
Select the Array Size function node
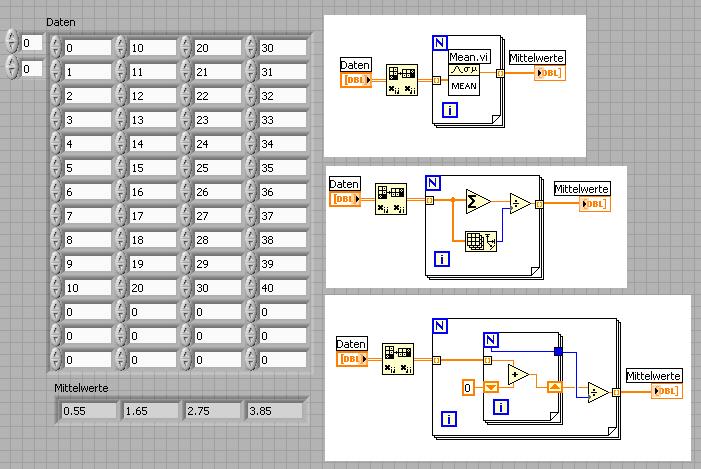click(481, 241)
